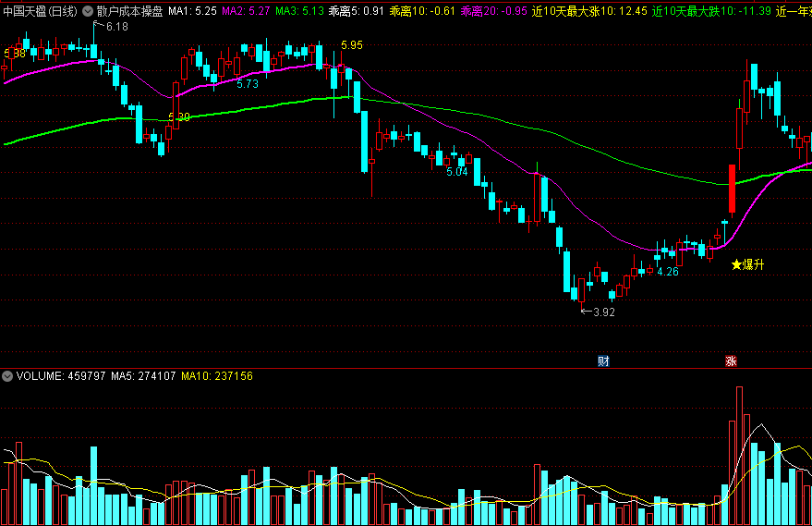The height and width of the screenshot is (526, 812).
Task: Click the MA3: 5.13 green label
Action: (300, 11)
